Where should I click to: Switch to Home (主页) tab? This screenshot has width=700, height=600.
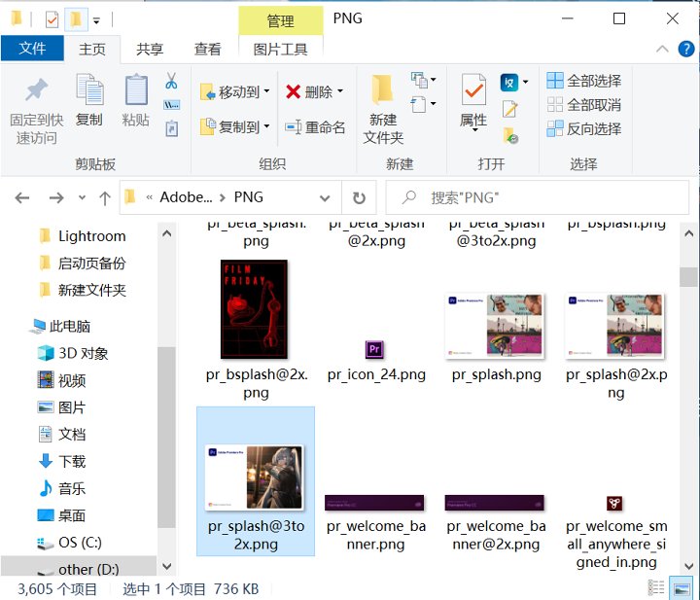tap(92, 49)
